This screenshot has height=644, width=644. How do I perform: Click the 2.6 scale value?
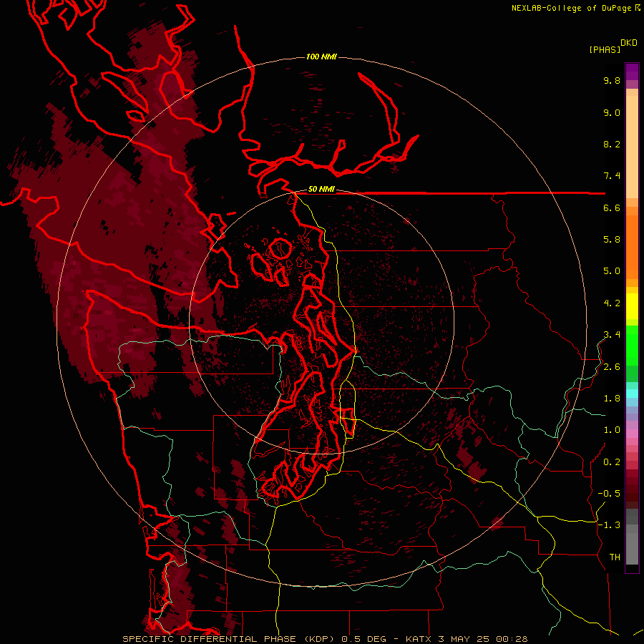612,367
